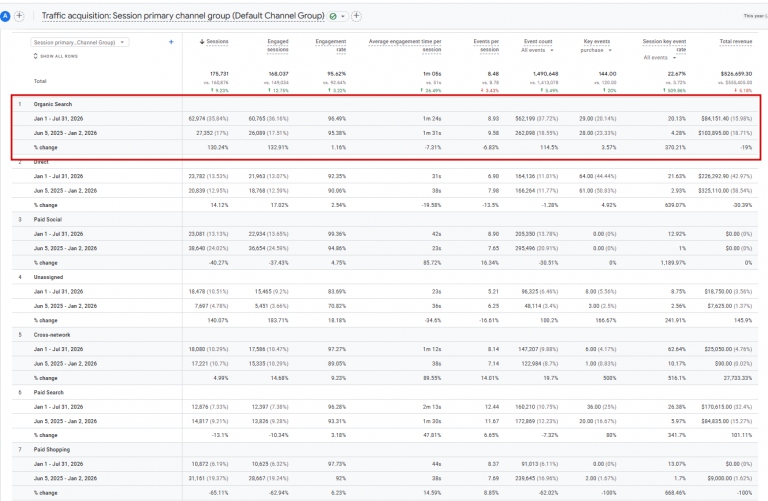Sort by Average engagement time per session header
Screen dimensions: 768x501
(x=405, y=46)
